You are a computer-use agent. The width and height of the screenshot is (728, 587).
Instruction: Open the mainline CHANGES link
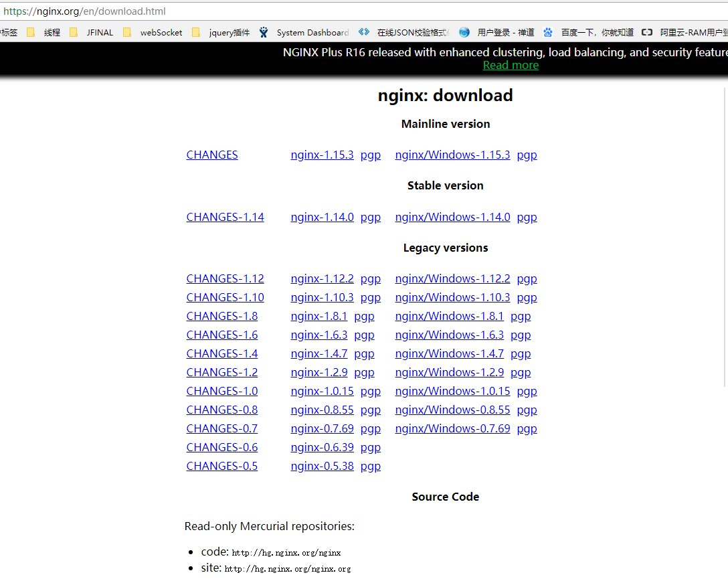tap(212, 155)
